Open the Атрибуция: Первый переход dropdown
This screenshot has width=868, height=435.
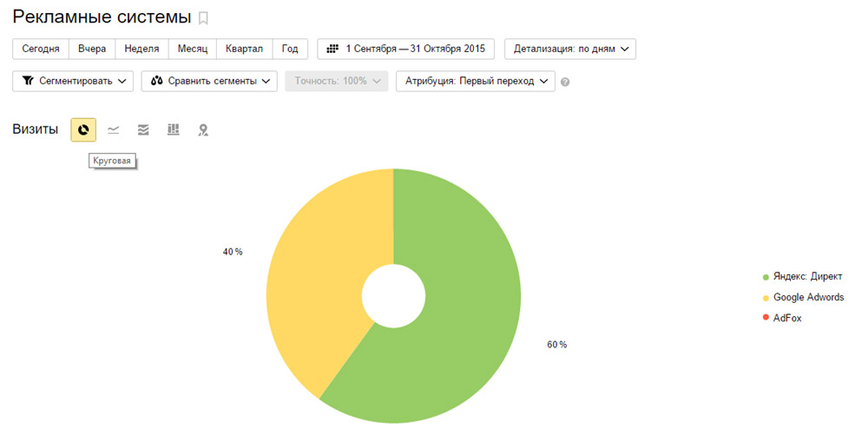point(475,82)
